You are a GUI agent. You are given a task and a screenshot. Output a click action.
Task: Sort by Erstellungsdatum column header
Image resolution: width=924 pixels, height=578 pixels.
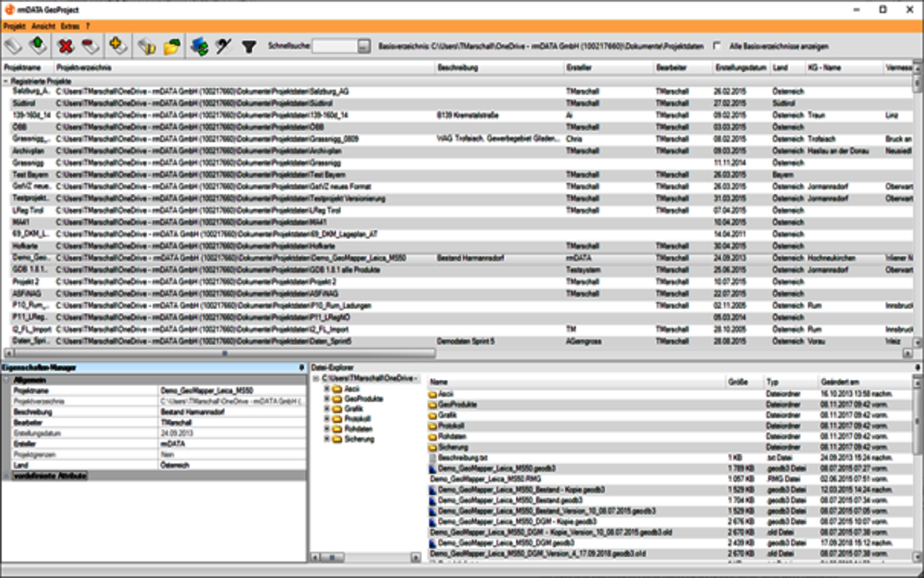[x=742, y=68]
